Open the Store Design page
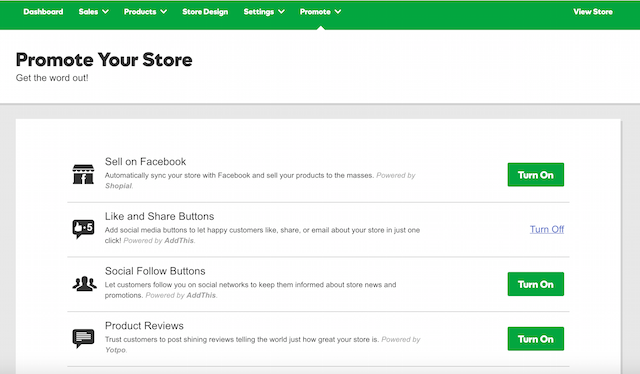Image resolution: width=640 pixels, height=374 pixels. pos(205,12)
